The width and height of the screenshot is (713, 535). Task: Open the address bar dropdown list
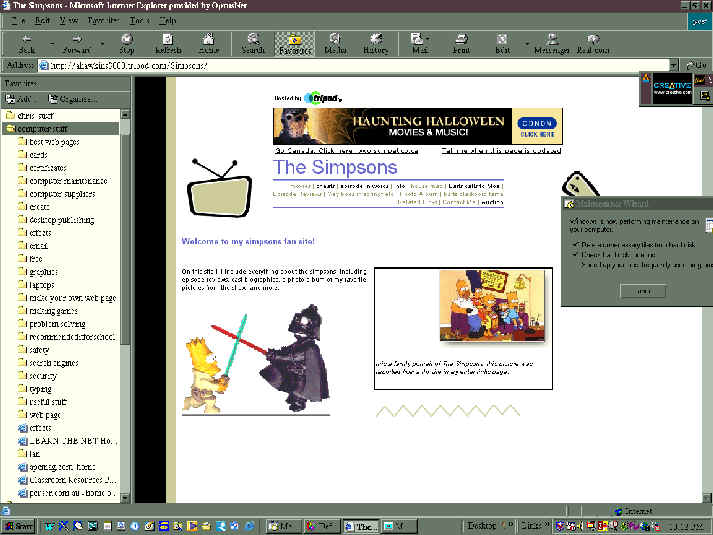pyautogui.click(x=673, y=65)
